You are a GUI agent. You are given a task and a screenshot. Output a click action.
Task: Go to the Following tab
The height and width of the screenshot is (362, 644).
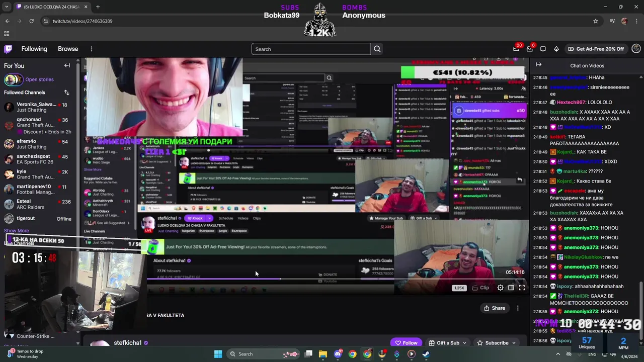(34, 49)
